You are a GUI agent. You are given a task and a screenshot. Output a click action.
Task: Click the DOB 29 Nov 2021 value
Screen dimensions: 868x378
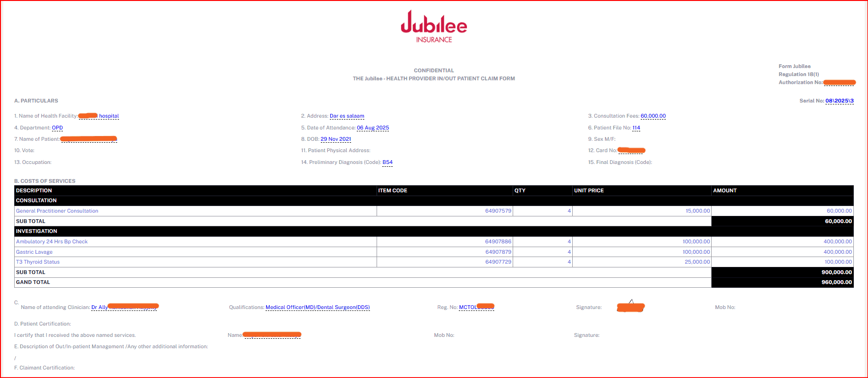coord(335,139)
